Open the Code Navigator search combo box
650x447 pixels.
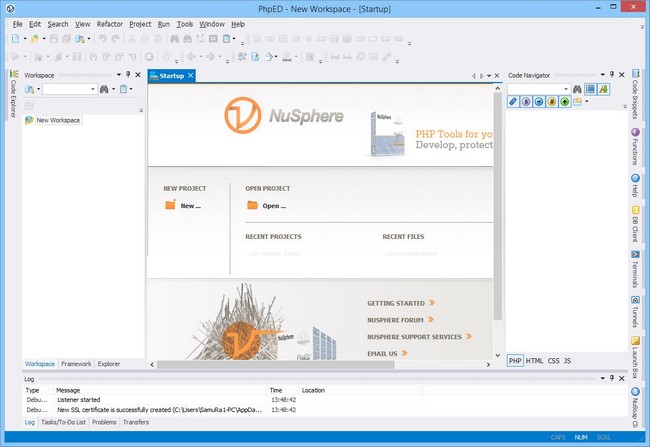click(538, 89)
